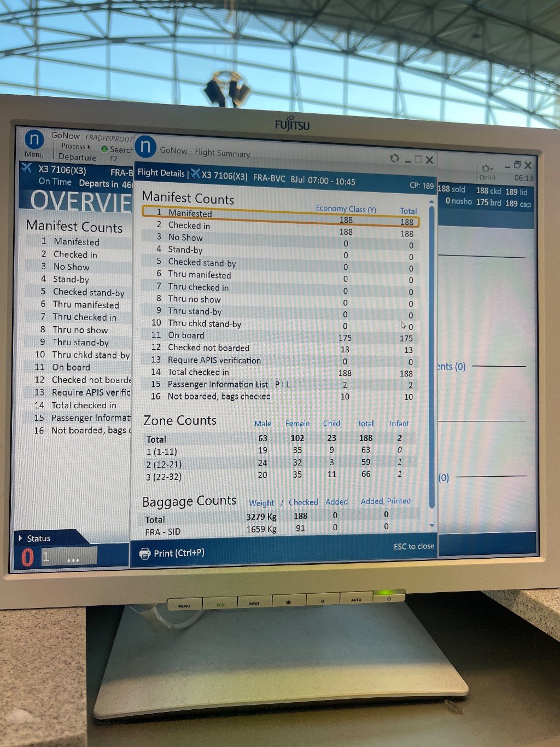This screenshot has width=560, height=747.
Task: Click the GoNow Menu logo icon
Action: point(34,140)
